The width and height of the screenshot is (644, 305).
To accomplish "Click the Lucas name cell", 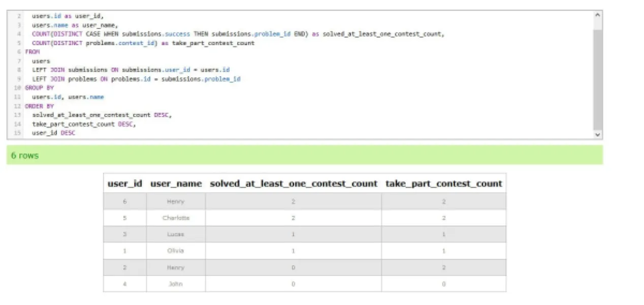I will pos(176,234).
